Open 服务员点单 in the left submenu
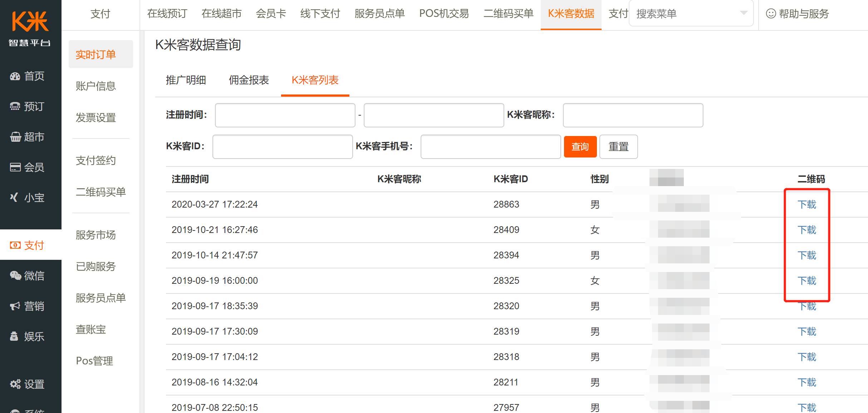Image resolution: width=868 pixels, height=413 pixels. tap(100, 298)
